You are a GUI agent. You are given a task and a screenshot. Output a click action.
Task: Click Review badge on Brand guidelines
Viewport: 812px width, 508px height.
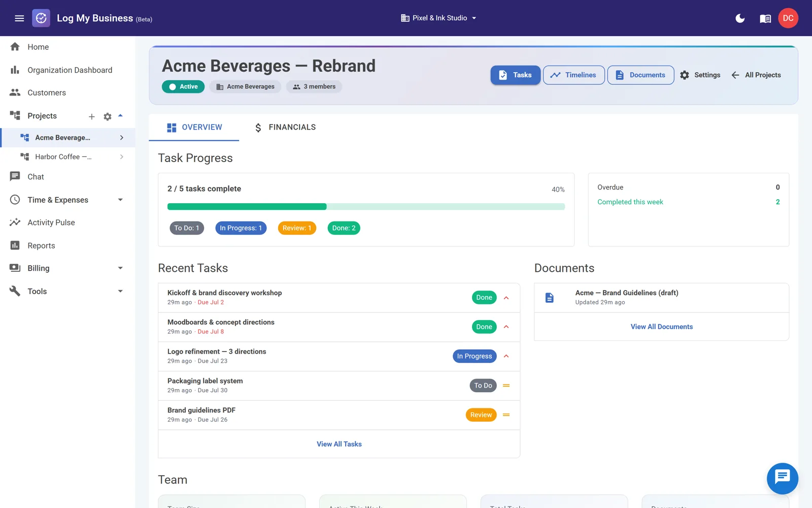point(481,416)
